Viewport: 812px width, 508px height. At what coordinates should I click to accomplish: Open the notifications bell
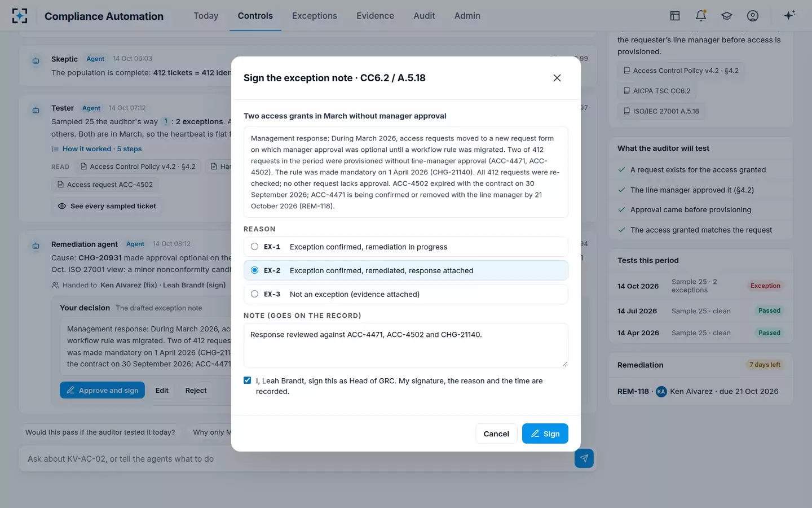(x=701, y=16)
